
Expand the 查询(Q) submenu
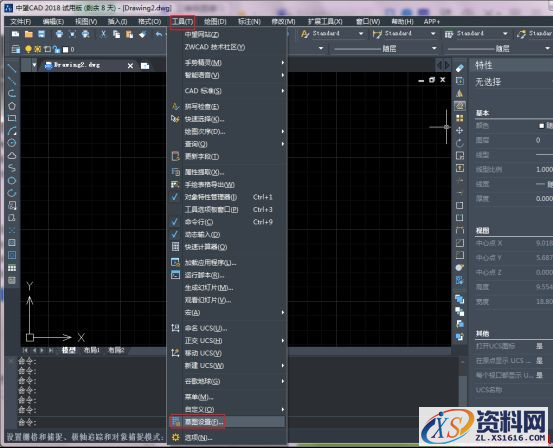227,144
